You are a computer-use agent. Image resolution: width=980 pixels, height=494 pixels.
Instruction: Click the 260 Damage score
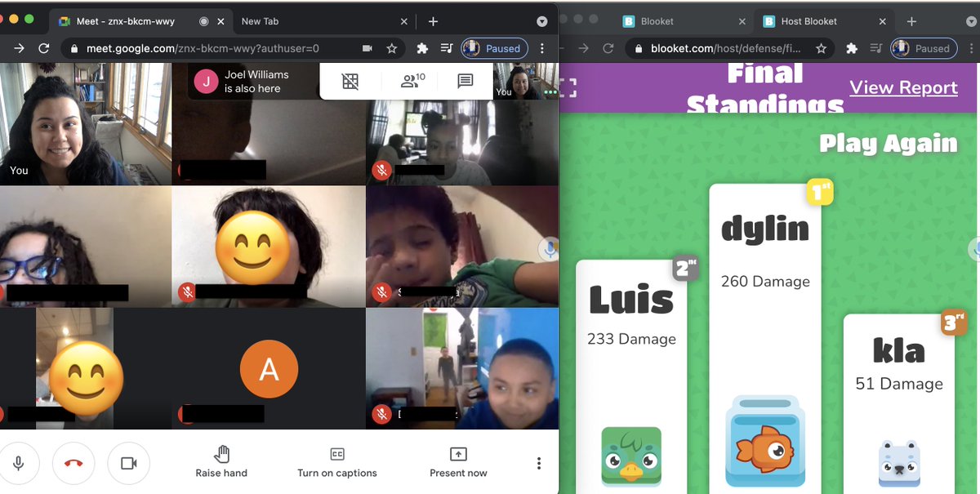tap(765, 282)
